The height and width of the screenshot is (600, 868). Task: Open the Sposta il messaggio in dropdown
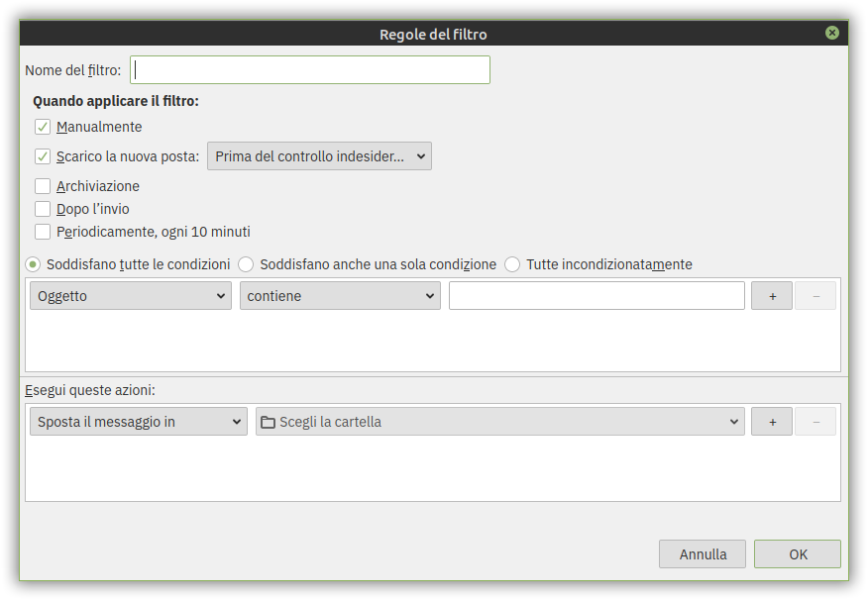tap(139, 422)
